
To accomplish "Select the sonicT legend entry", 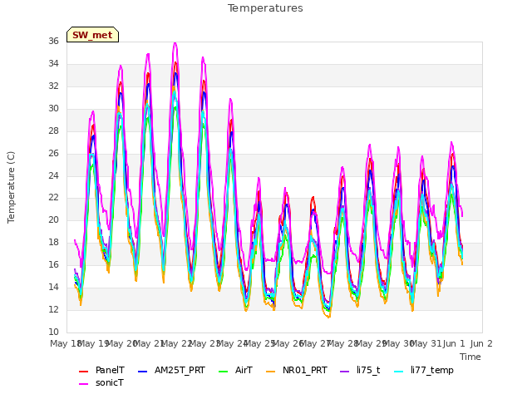I will 101,382.
